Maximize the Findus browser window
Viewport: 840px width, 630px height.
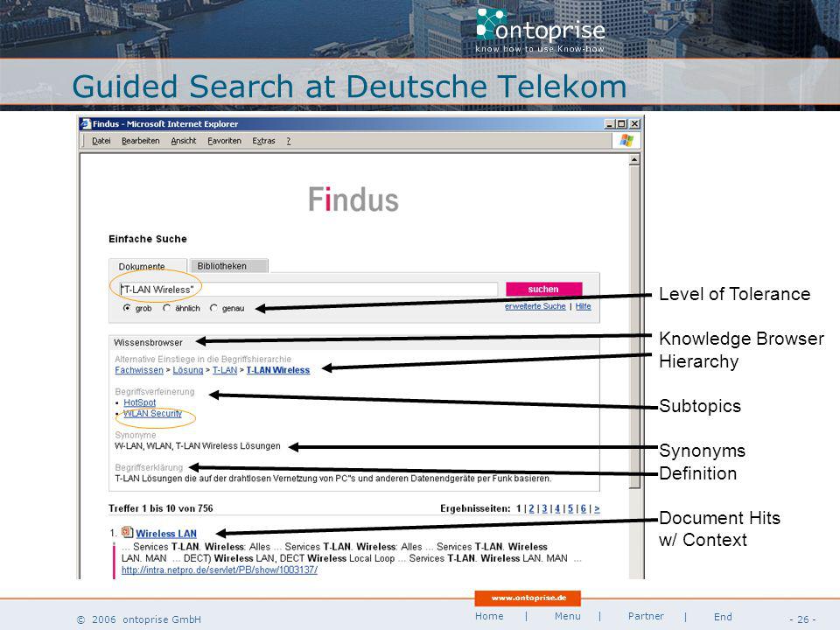pyautogui.click(x=621, y=123)
